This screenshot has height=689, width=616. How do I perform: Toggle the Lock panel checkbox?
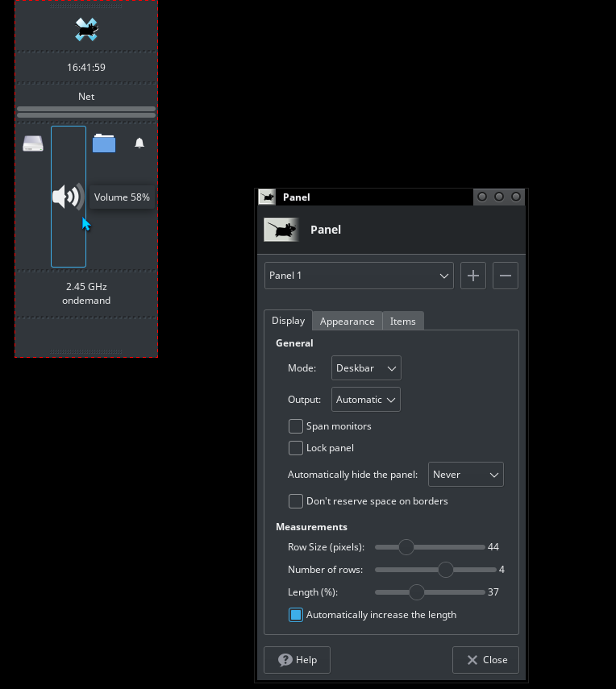point(296,448)
